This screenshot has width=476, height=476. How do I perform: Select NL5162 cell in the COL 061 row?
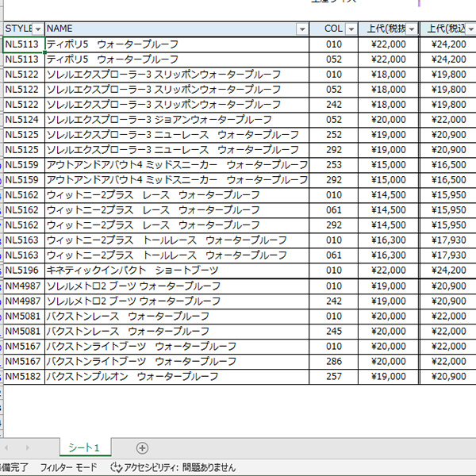click(24, 210)
